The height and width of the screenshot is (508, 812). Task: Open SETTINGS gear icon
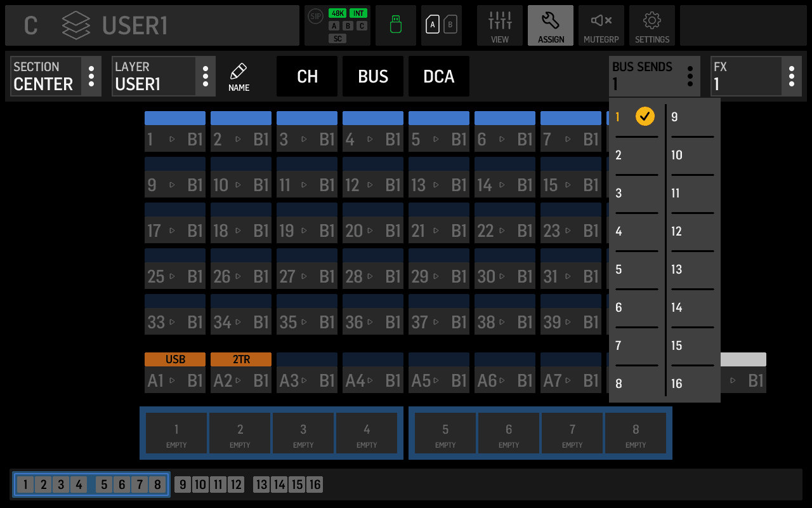[652, 25]
